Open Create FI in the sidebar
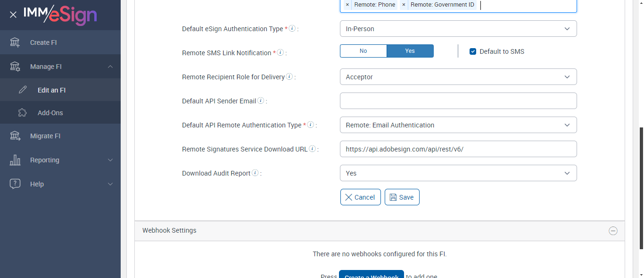Viewport: 644px width, 278px height. [x=43, y=42]
